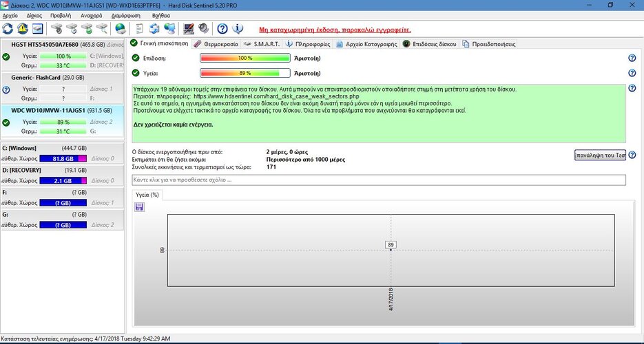The height and width of the screenshot is (344, 644).
Task: Click the save diskette icon above the health chart
Action: [139, 207]
